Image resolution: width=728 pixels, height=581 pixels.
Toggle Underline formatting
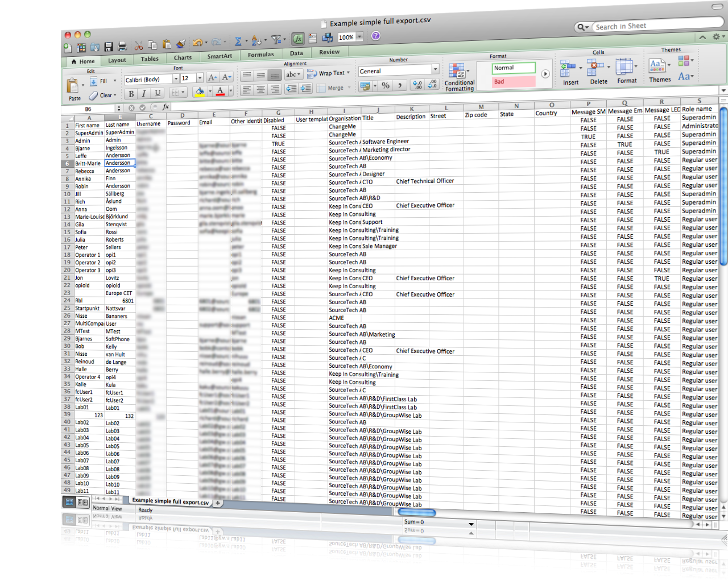[158, 93]
